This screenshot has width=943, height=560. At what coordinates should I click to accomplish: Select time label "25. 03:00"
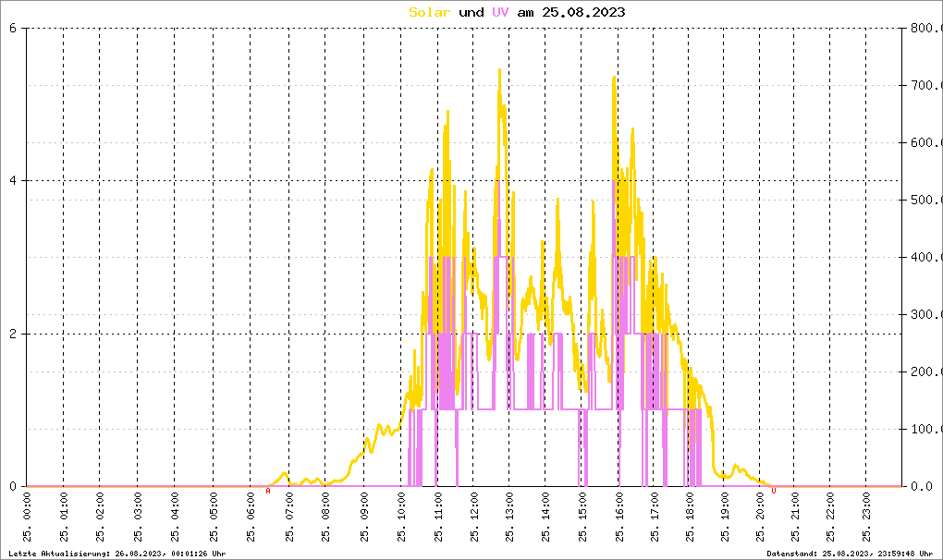click(x=138, y=517)
